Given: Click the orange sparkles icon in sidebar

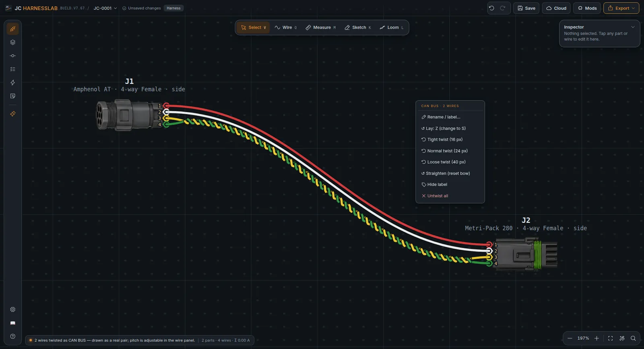Looking at the screenshot, I should (x=13, y=114).
